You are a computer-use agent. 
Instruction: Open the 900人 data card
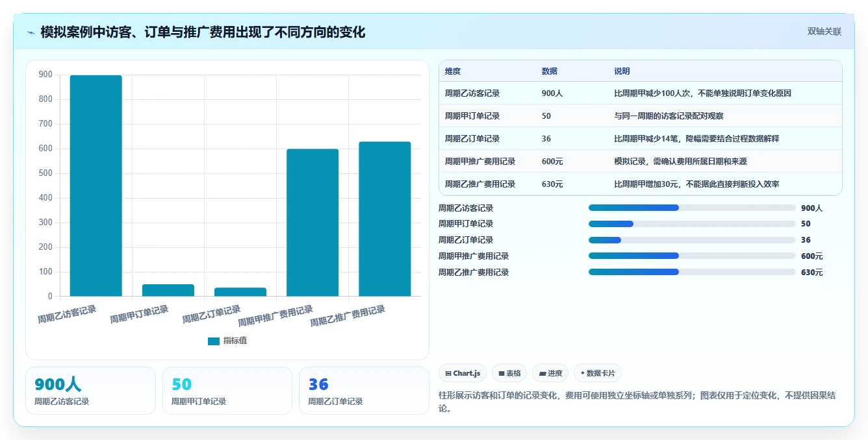90,391
